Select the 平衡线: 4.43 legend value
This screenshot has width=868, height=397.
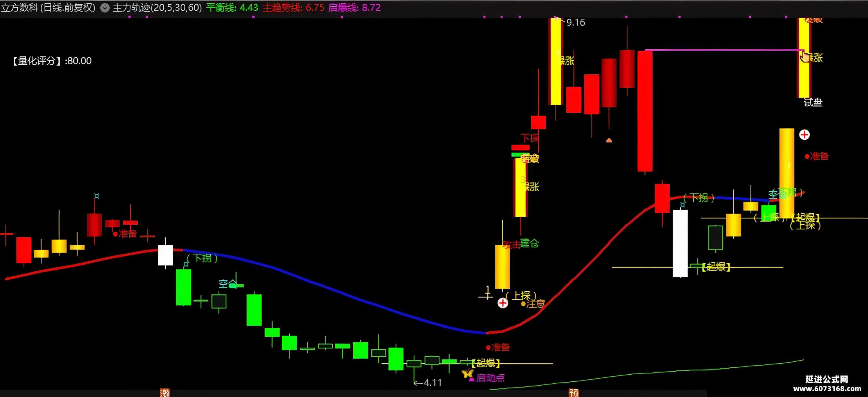tap(232, 8)
